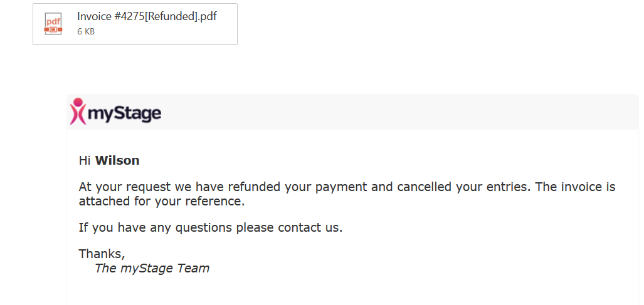Click "The myStage Team" italic signature
This screenshot has width=644, height=305.
[x=152, y=268]
